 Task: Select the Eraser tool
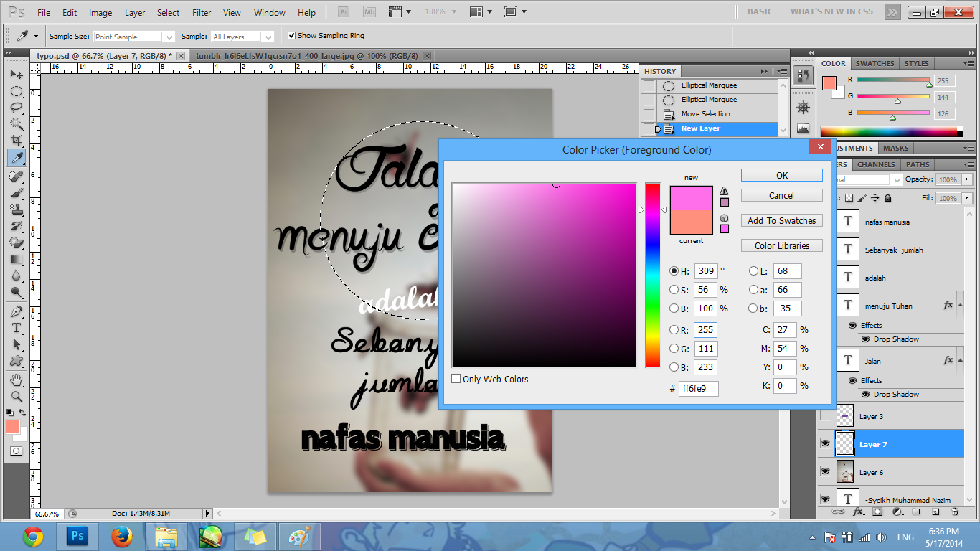[x=16, y=242]
